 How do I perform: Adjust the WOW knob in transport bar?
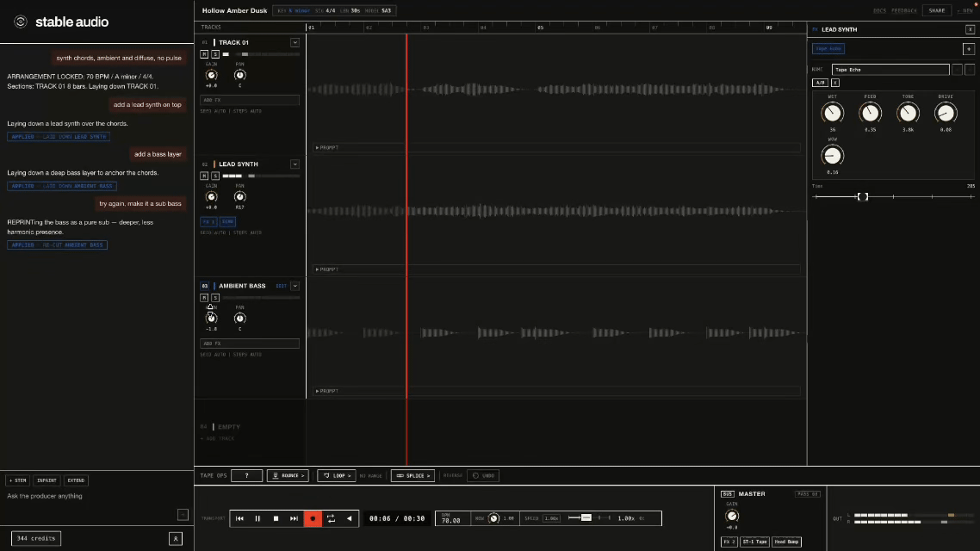[493, 518]
